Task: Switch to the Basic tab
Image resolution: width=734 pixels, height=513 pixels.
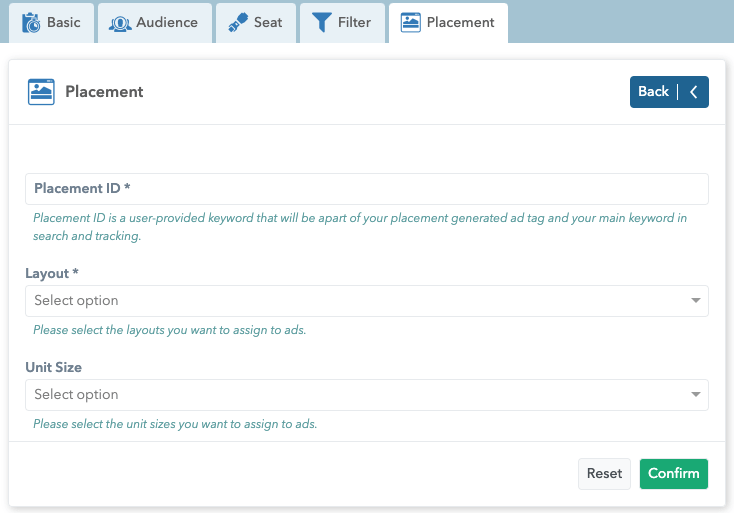Action: click(x=63, y=23)
